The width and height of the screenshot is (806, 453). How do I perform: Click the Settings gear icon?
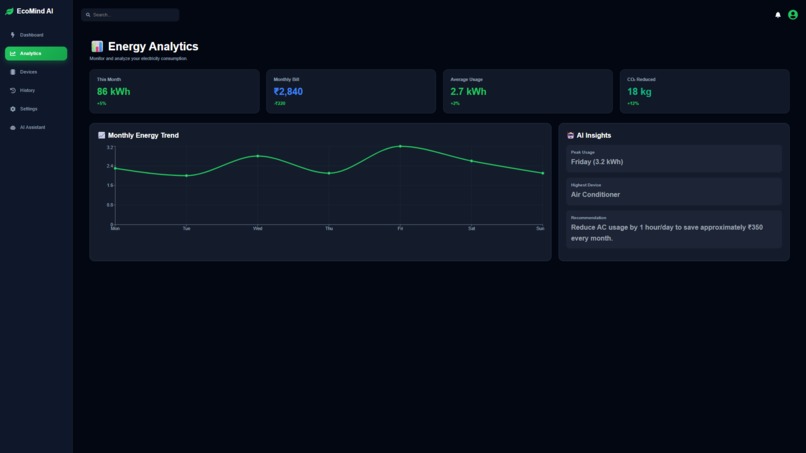(13, 109)
